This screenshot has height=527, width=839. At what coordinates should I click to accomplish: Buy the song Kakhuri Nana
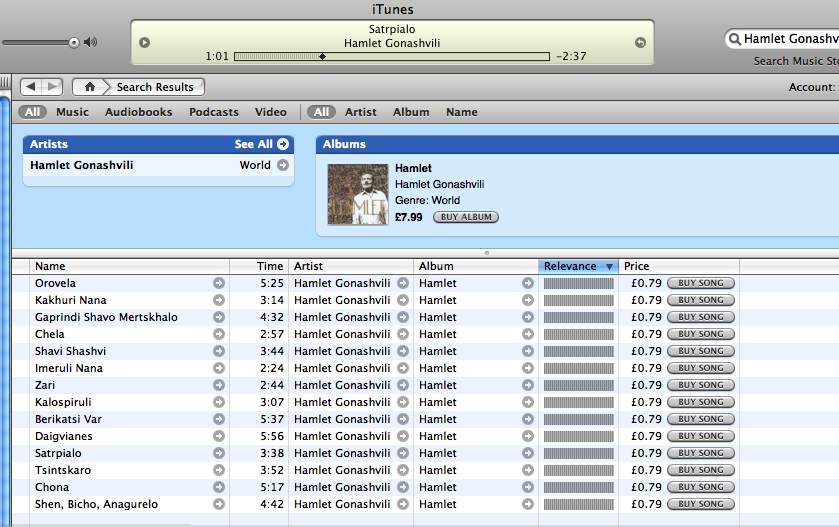(x=701, y=300)
